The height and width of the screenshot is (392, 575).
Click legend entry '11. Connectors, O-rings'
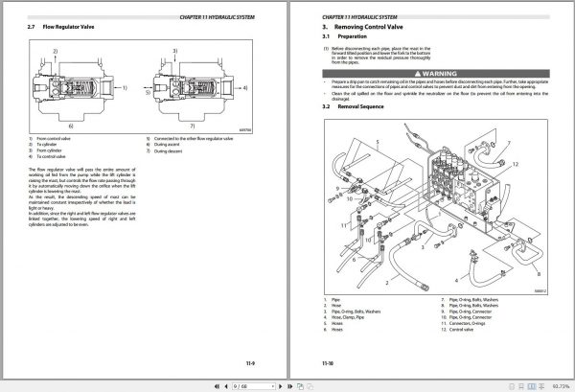pos(463,323)
